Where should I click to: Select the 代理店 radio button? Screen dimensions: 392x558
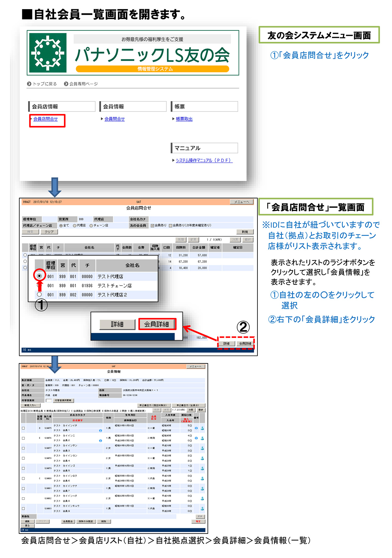74,226
